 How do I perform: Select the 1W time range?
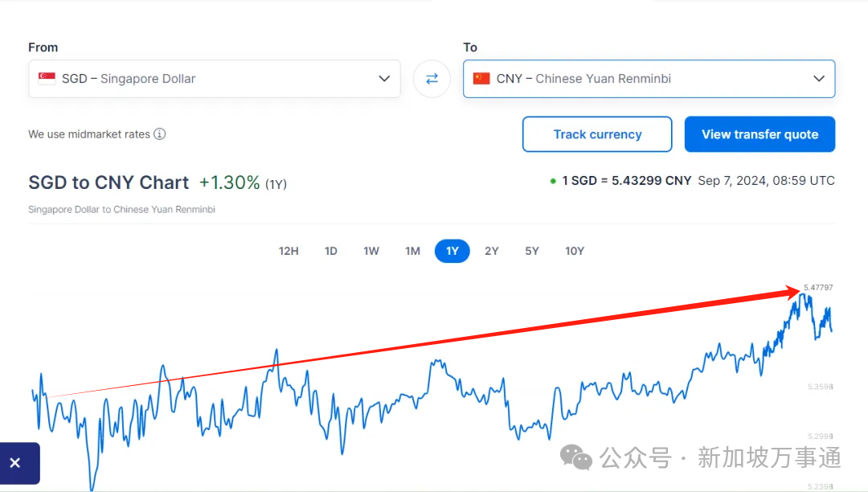click(371, 251)
